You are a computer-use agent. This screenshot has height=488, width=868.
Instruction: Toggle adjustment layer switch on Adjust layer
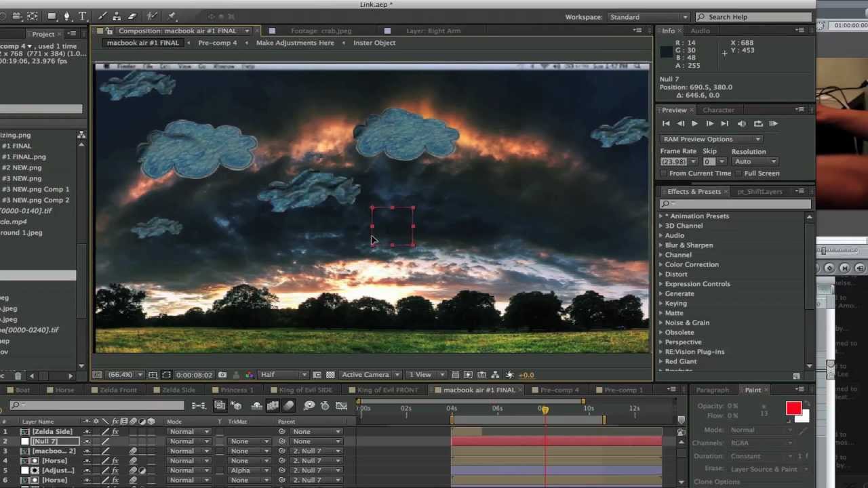(142, 470)
